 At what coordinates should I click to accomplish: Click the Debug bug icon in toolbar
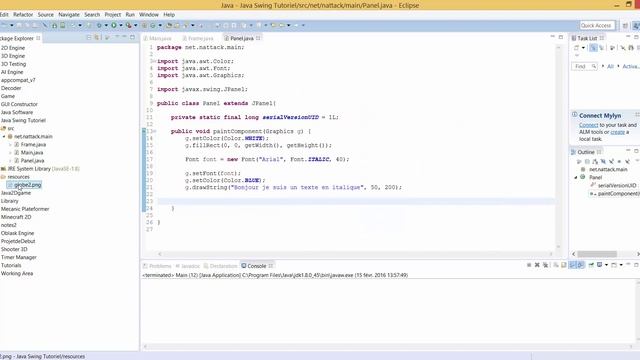coord(99,25)
